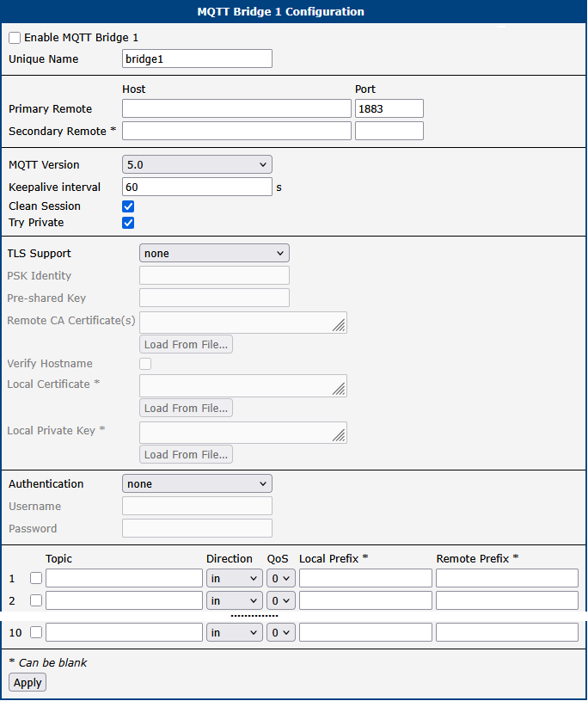Check the topic row 2 checkbox

click(36, 600)
